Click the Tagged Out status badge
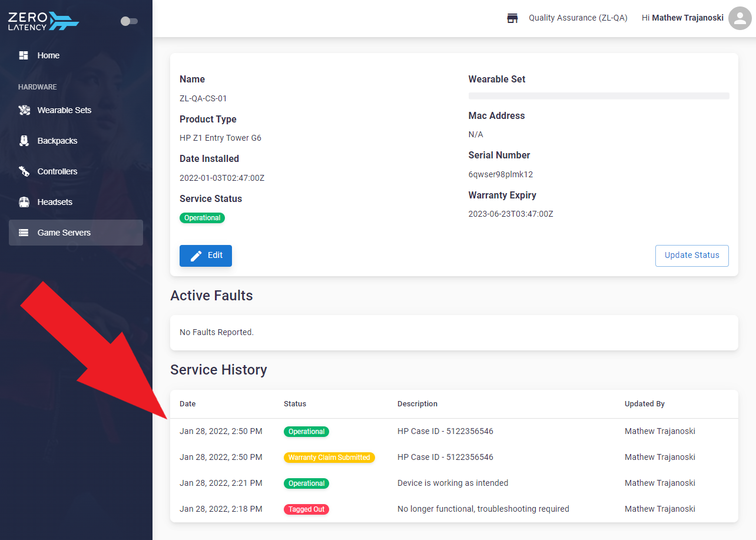 306,509
